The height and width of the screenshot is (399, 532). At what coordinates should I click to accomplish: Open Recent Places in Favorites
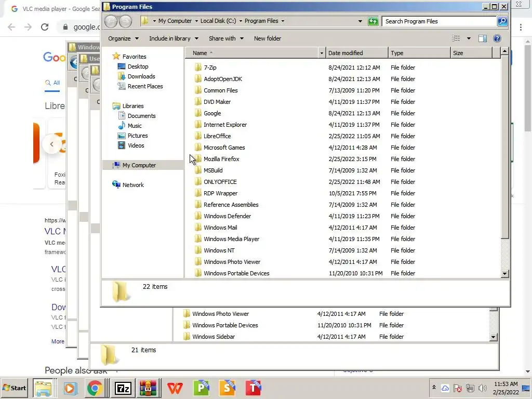pos(145,86)
